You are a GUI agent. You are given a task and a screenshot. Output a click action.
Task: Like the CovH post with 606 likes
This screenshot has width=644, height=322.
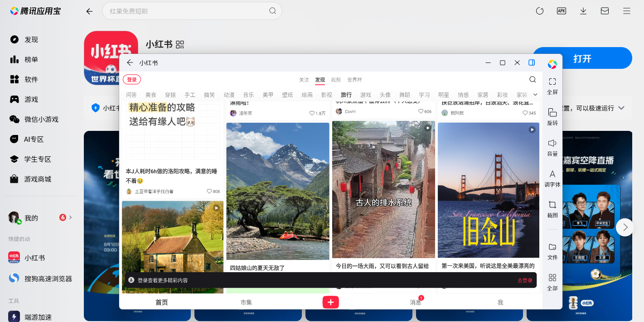(x=421, y=111)
